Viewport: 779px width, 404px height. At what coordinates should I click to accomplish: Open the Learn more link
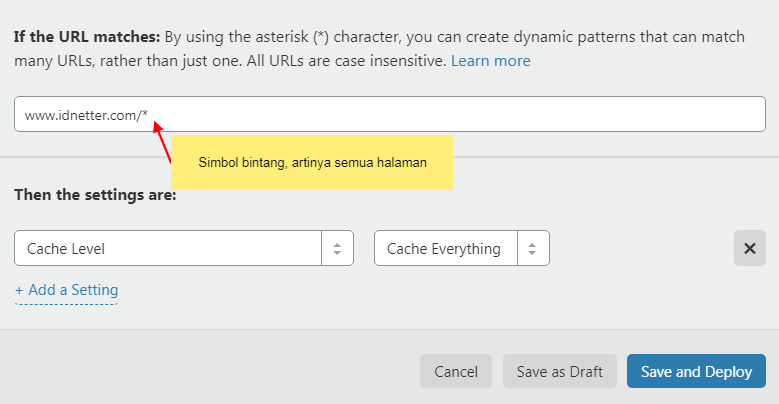(490, 61)
